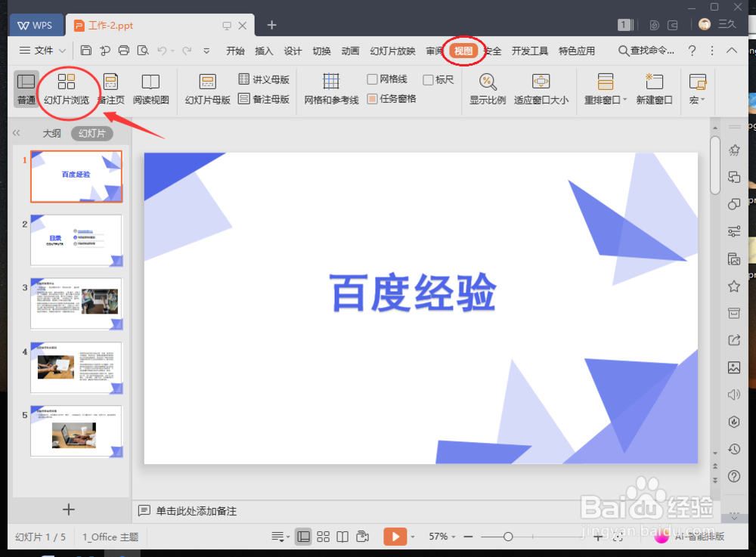Image resolution: width=756 pixels, height=557 pixels.
Task: Click 单击此处添加备注 to add notes
Action: tap(197, 511)
